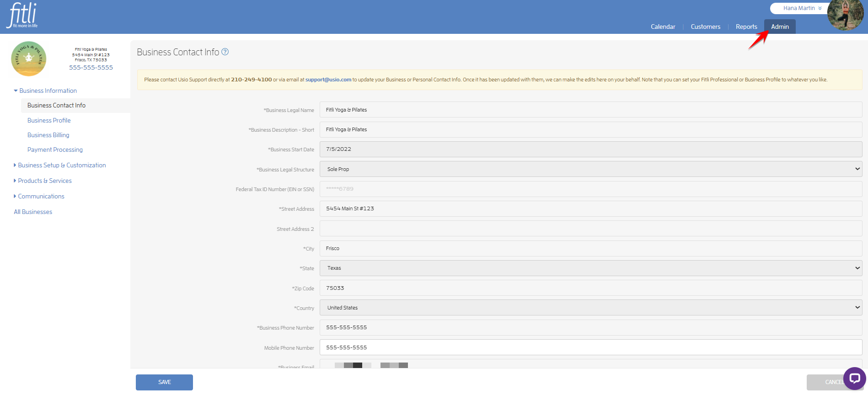Open the Business Legal Structure dropdown
The width and height of the screenshot is (868, 395).
(x=591, y=169)
